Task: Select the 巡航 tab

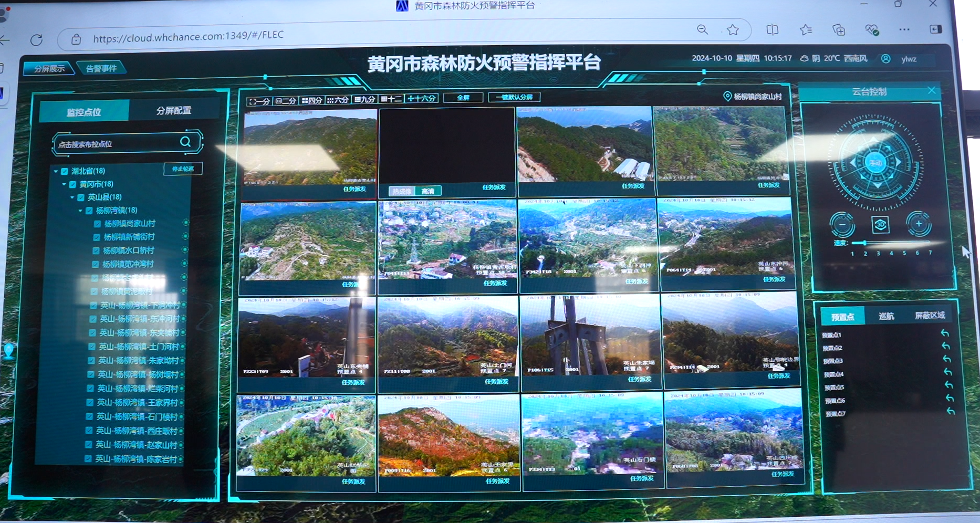Action: (x=887, y=316)
